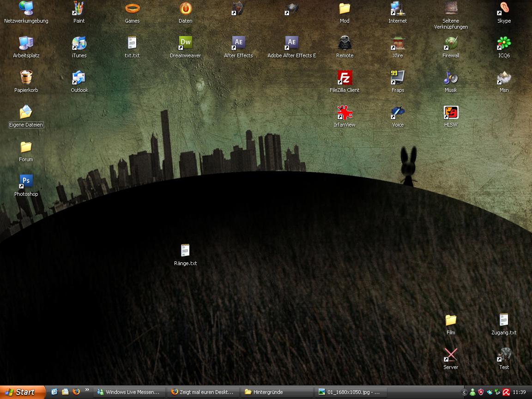532x399 pixels.
Task: Expand hidden system tray icons
Action: click(464, 392)
